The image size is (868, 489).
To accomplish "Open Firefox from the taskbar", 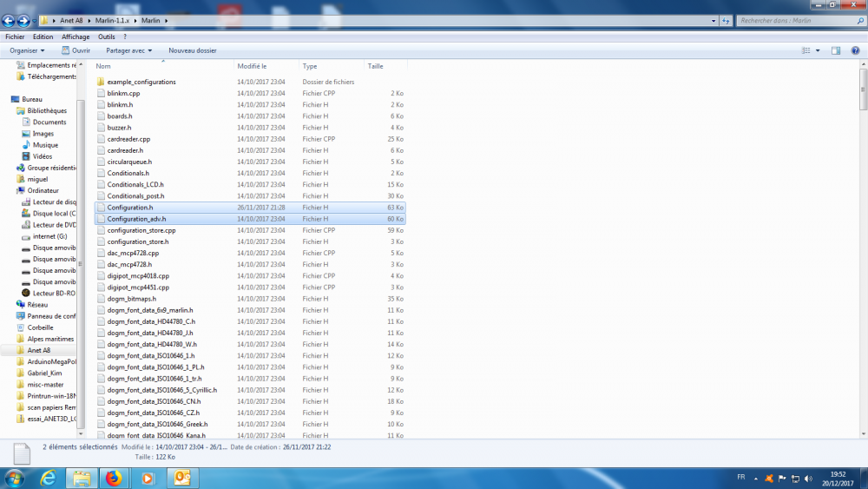I will pyautogui.click(x=114, y=478).
